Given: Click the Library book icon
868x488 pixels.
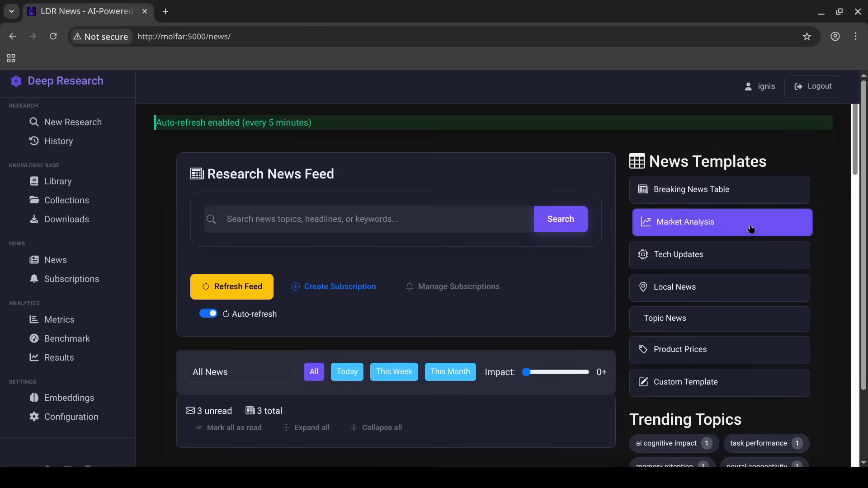Looking at the screenshot, I should point(34,181).
